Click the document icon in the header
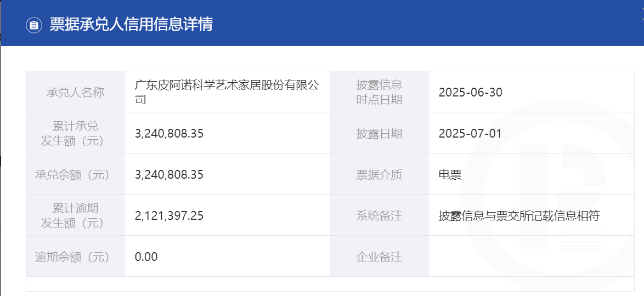The width and height of the screenshot is (644, 296). pos(34,25)
